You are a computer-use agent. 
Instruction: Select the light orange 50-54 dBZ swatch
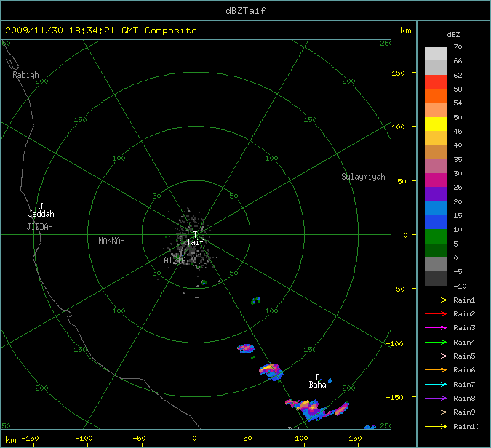click(436, 110)
